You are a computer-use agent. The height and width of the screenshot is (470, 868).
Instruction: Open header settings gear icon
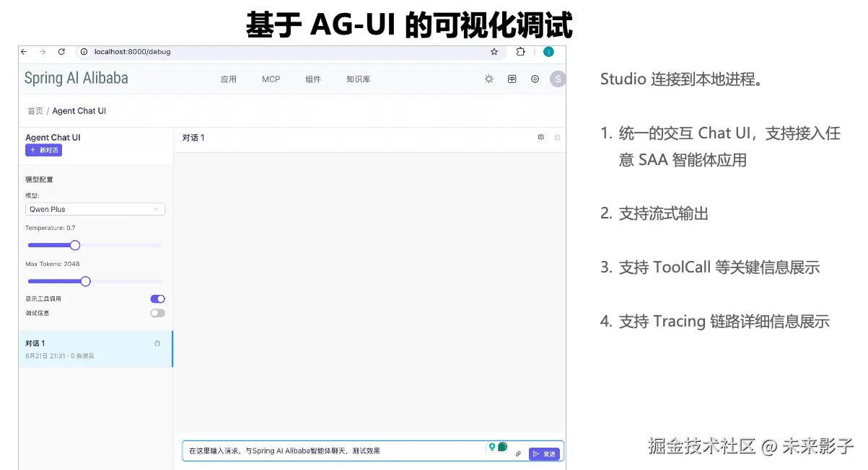click(535, 79)
